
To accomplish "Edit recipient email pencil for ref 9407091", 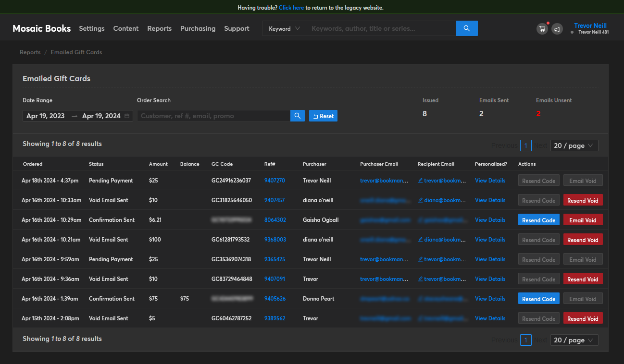I will pos(421,279).
